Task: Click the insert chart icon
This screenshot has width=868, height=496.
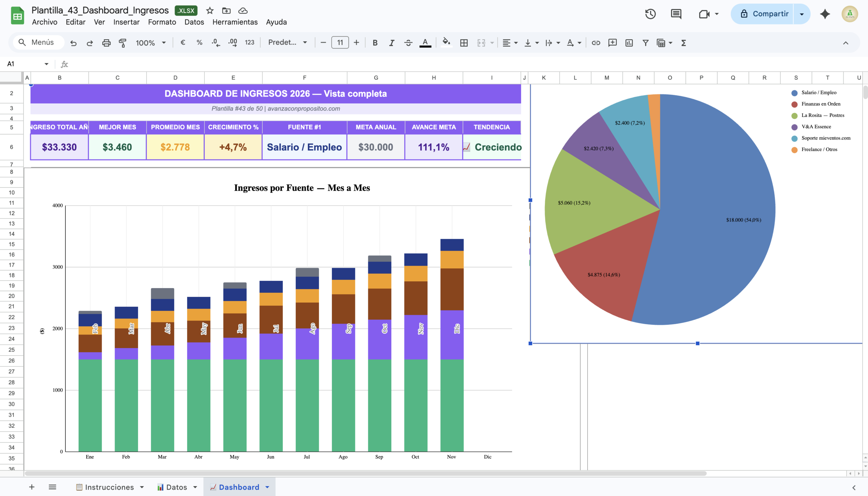Action: 629,43
